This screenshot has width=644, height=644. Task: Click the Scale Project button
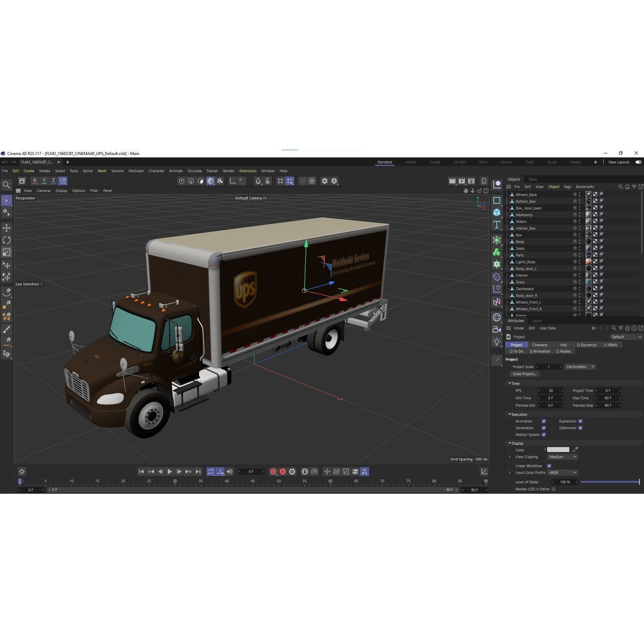click(x=524, y=374)
